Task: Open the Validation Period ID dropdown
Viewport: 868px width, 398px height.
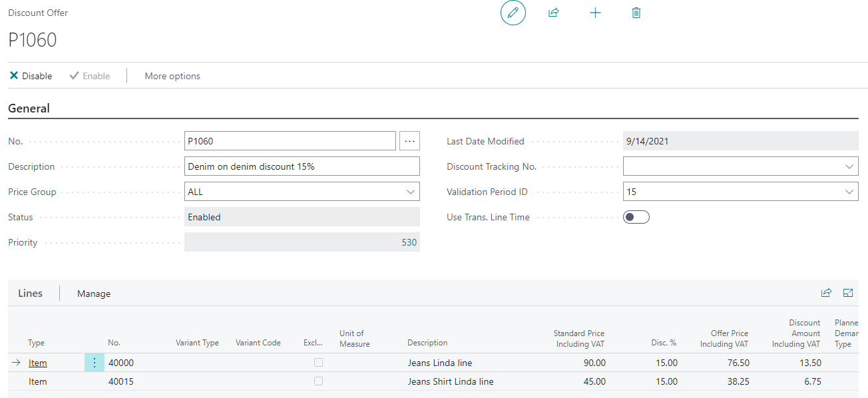Action: coord(849,192)
